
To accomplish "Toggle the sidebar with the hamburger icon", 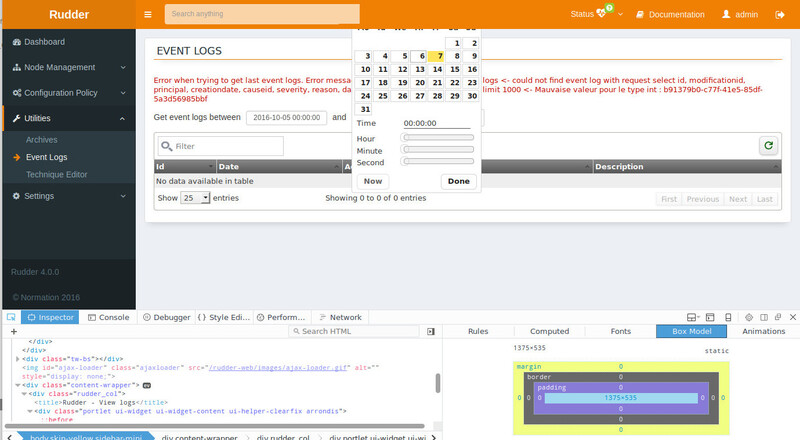I will [147, 14].
